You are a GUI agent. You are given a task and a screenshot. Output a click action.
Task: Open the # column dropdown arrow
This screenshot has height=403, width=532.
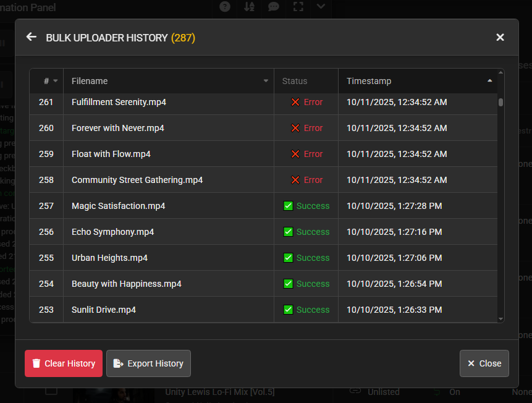pyautogui.click(x=56, y=81)
